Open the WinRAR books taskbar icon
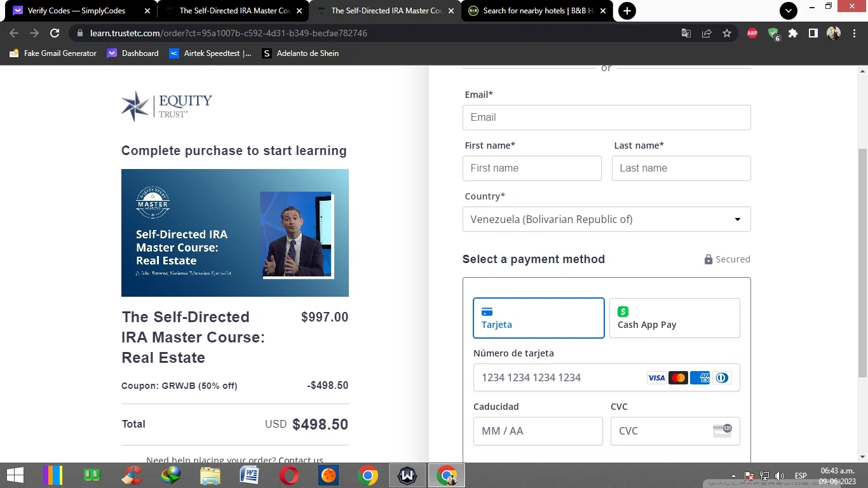 point(53,475)
